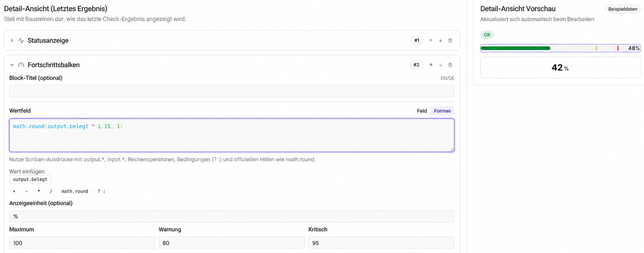This screenshot has height=253, width=644.
Task: Click the Detail-Ansicht Vorschau heading
Action: click(518, 9)
